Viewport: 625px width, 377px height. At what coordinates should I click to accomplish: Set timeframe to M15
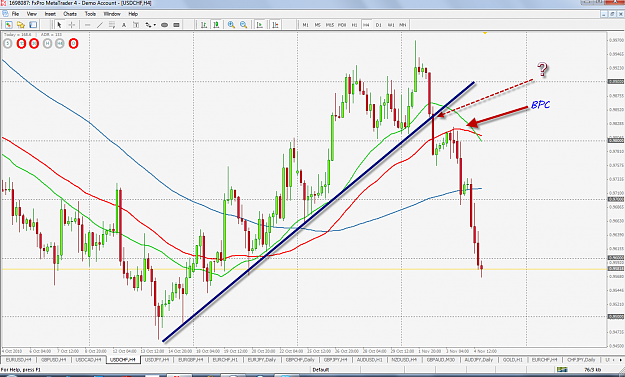click(x=330, y=25)
